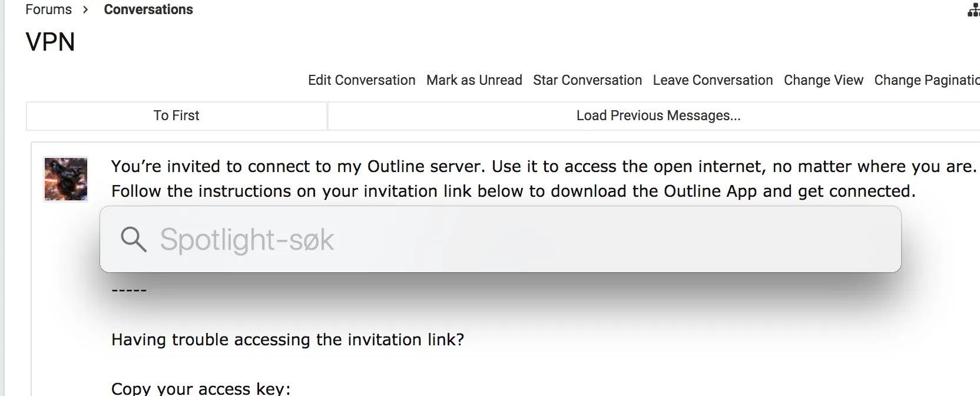980x396 pixels.
Task: Click the VPN conversation title
Action: pyautogui.click(x=51, y=42)
